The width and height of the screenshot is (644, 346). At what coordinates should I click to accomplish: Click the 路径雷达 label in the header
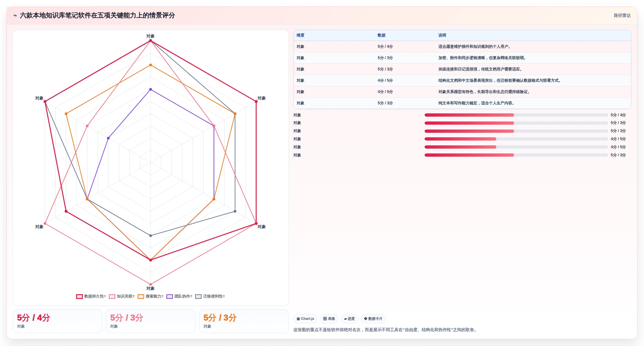[x=622, y=16]
